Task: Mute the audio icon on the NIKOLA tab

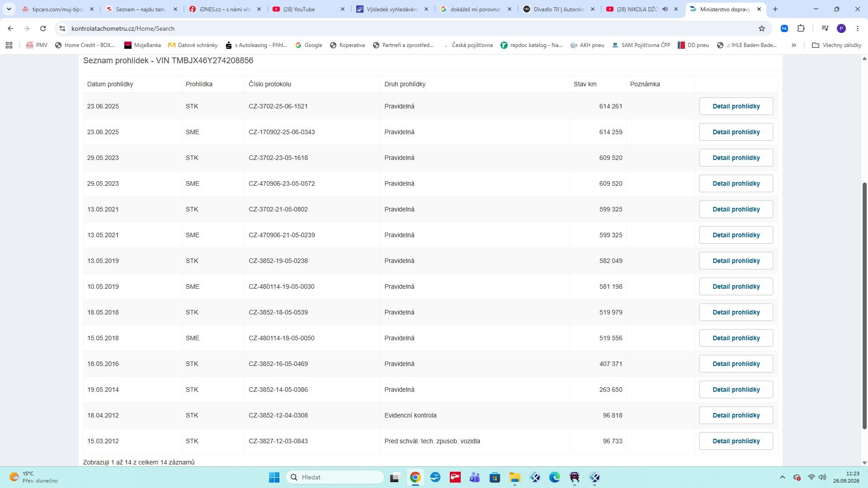Action: 665,9
